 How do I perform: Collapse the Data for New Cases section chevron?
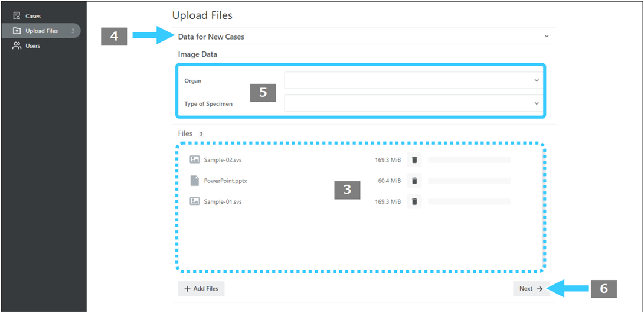(x=546, y=36)
